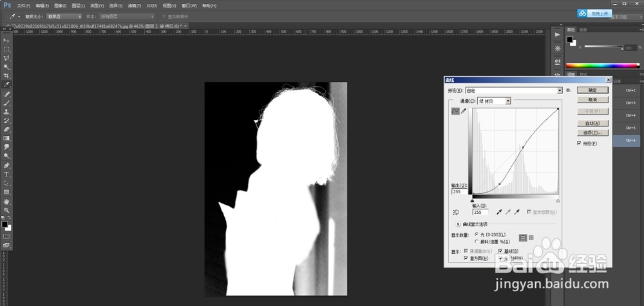Select 颜料/油墨 % radio option
The image size is (644, 306).
click(477, 242)
